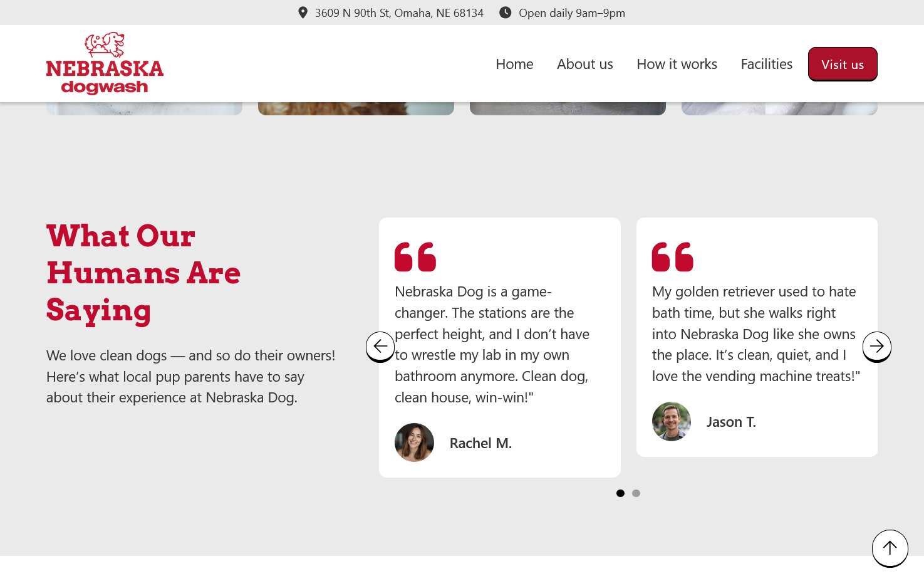
Task: Open the Home menu item
Action: coord(514,64)
